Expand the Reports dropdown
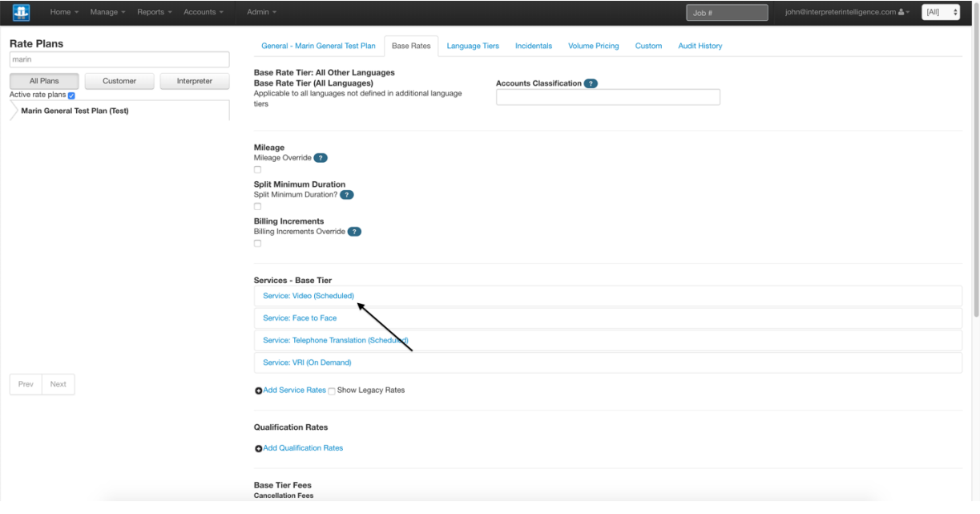Screen dimensions: 980x514 point(151,11)
